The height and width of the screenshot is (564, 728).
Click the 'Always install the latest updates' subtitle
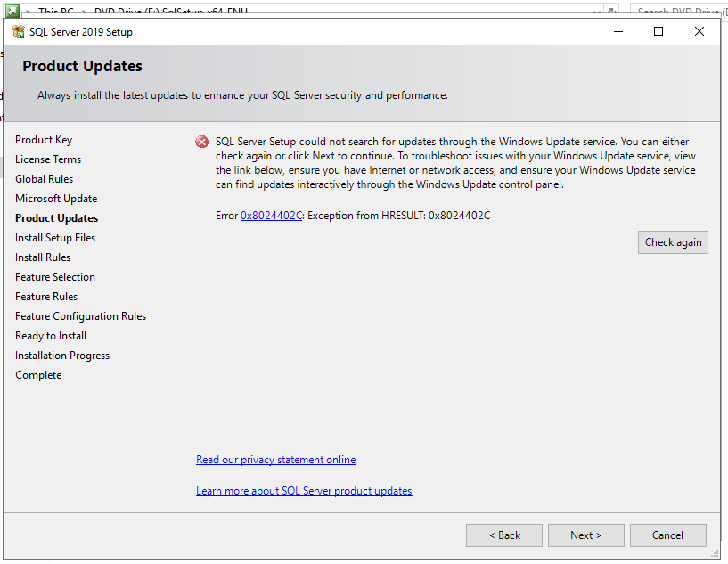[x=243, y=95]
